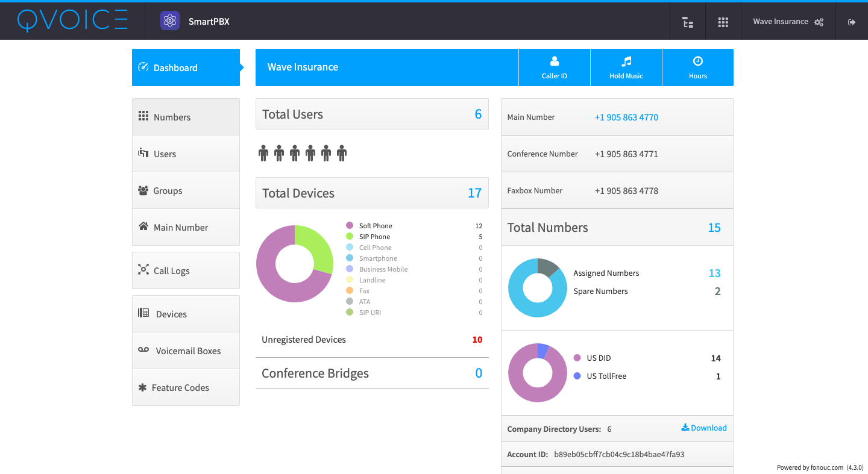Click the Main Number home icon

pyautogui.click(x=143, y=226)
